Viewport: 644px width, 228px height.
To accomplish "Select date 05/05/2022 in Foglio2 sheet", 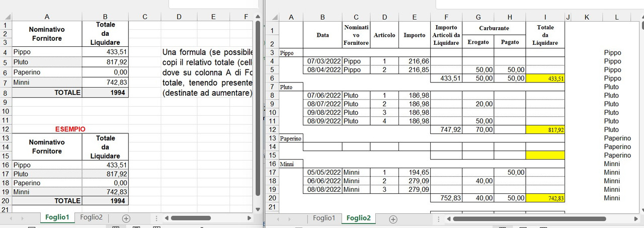I will click(323, 172).
